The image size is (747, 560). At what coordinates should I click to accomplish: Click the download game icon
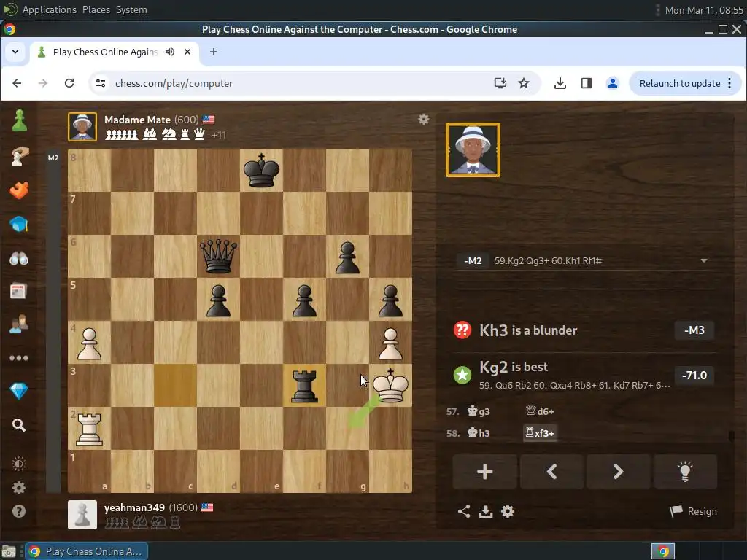click(485, 511)
